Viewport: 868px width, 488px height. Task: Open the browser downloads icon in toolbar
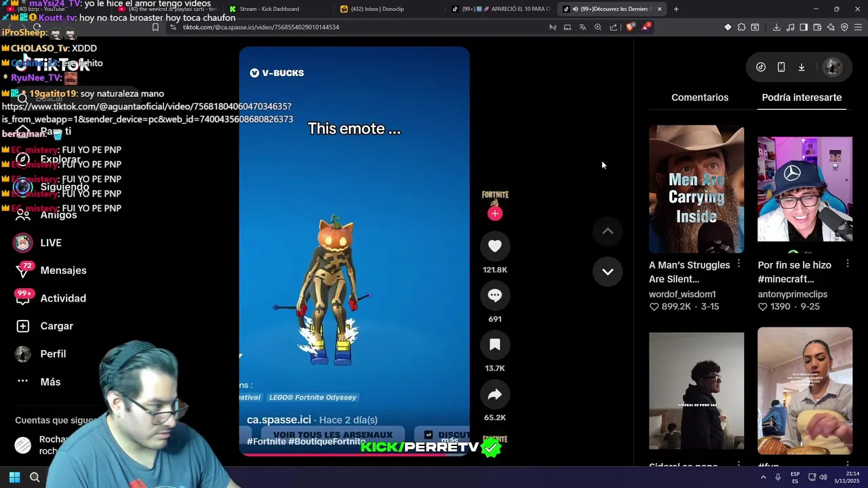pos(776,27)
